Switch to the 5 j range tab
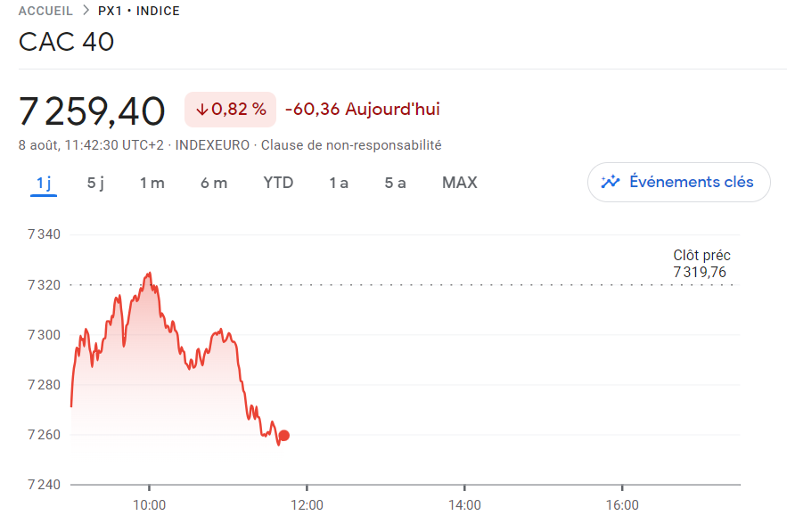The height and width of the screenshot is (532, 787). pyautogui.click(x=95, y=183)
